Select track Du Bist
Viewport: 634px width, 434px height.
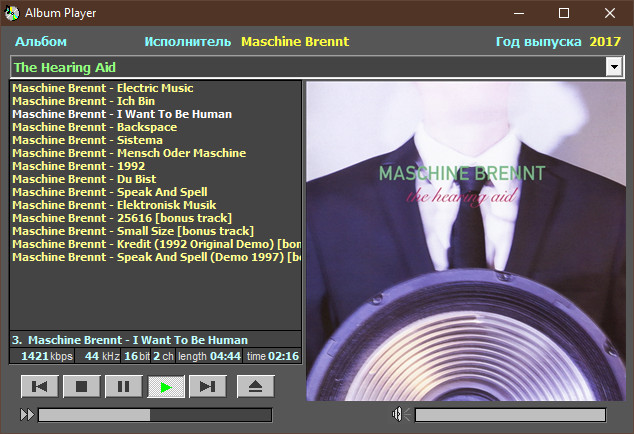click(x=84, y=179)
